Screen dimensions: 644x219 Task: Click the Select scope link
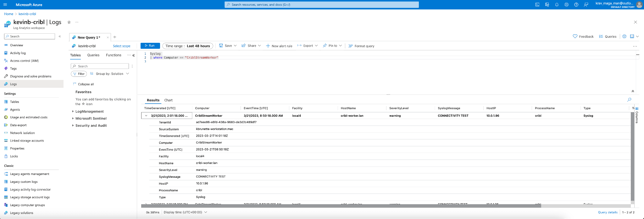tap(121, 46)
